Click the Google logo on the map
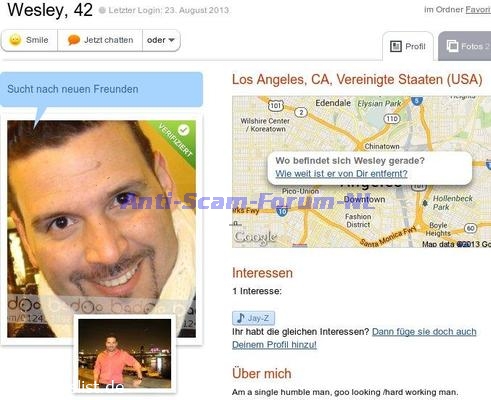Screen dimensions: 491x400 (256, 237)
